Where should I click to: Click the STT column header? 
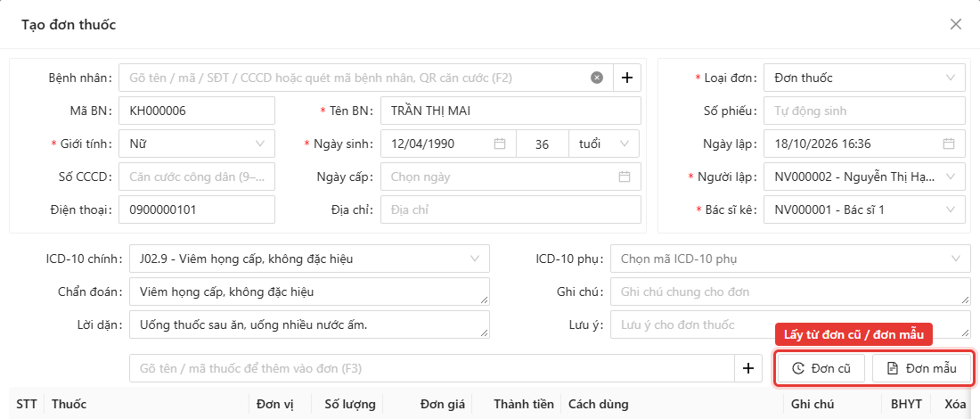tap(26, 404)
